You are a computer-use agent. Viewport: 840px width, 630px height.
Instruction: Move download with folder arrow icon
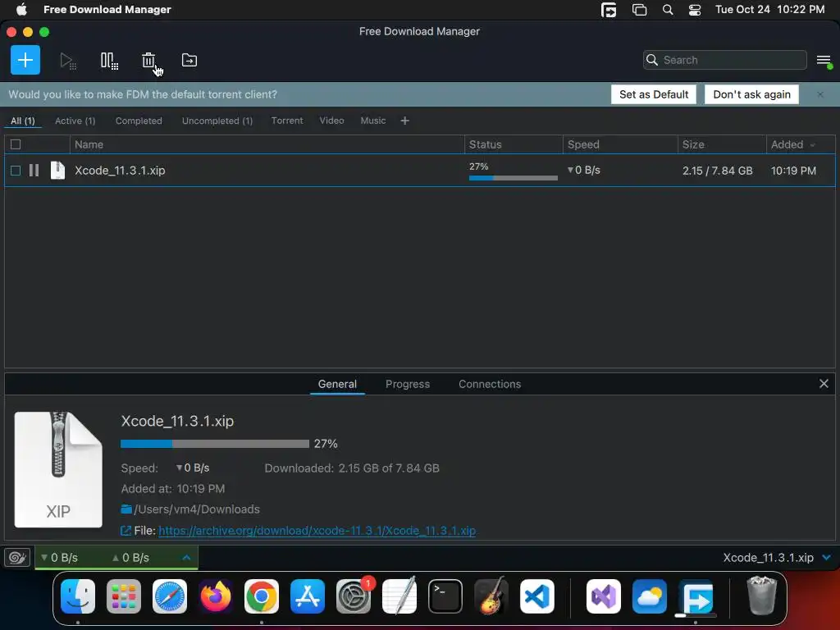click(x=189, y=60)
